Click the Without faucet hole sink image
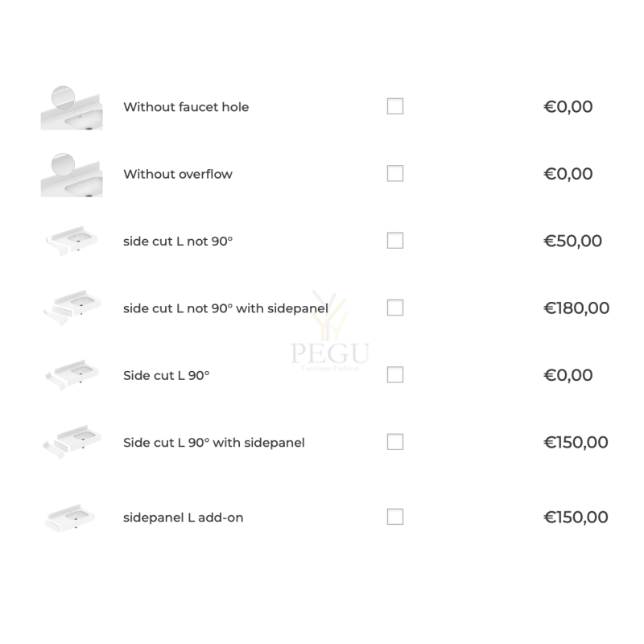The height and width of the screenshot is (644, 644). (x=72, y=108)
